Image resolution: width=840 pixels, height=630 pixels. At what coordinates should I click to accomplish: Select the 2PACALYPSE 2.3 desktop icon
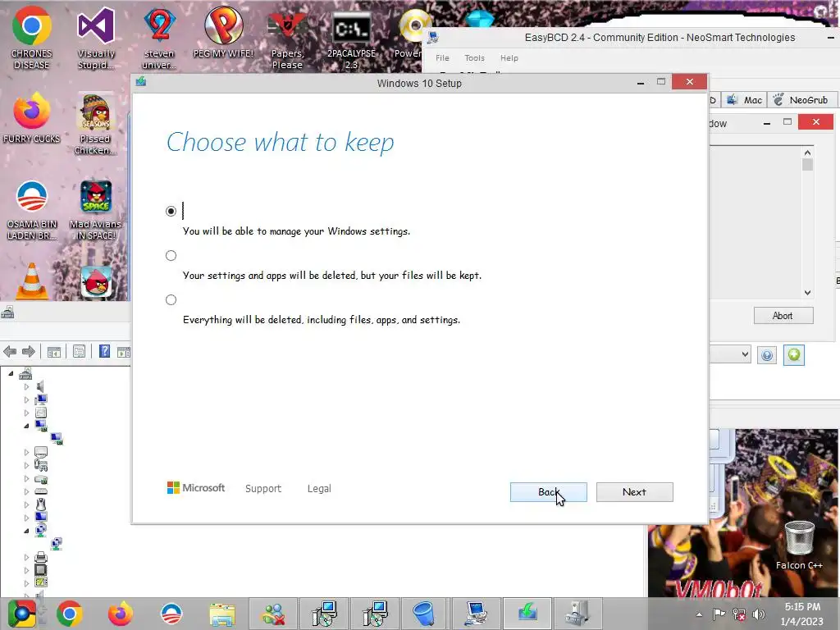[x=351, y=40]
